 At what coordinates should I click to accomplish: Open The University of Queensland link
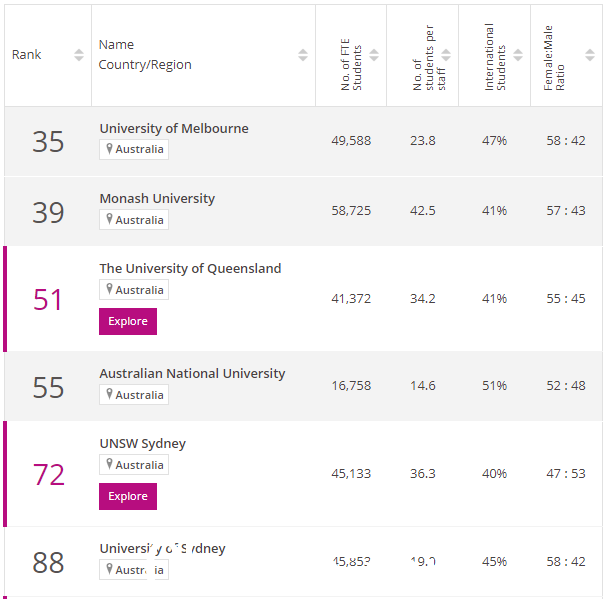pos(190,268)
